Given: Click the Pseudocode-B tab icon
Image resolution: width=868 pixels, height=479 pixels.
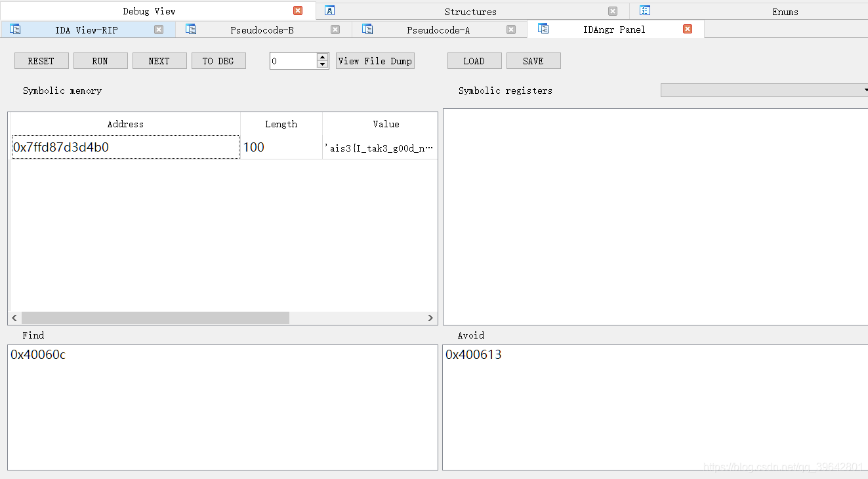Looking at the screenshot, I should [191, 29].
